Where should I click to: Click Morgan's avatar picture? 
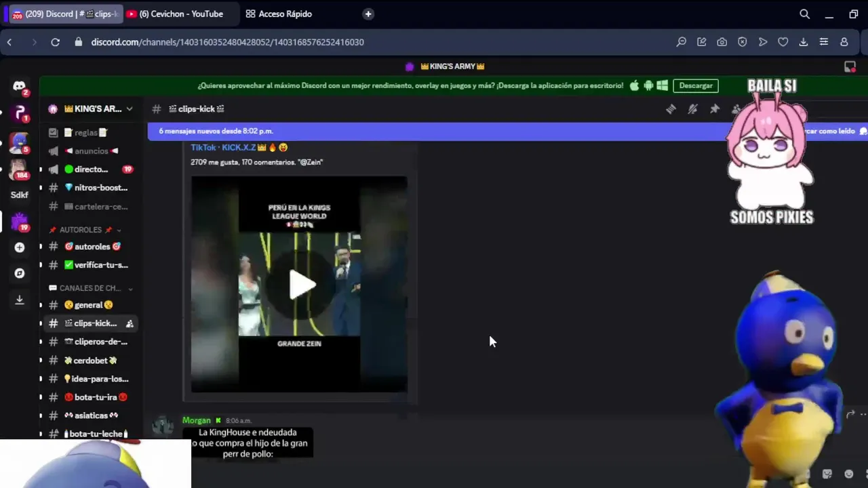(x=163, y=426)
